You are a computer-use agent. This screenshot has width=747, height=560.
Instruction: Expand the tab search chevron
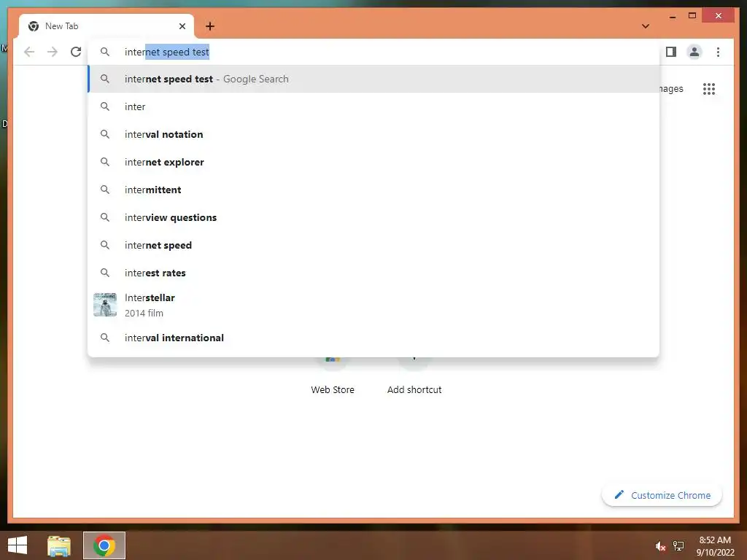coord(646,26)
